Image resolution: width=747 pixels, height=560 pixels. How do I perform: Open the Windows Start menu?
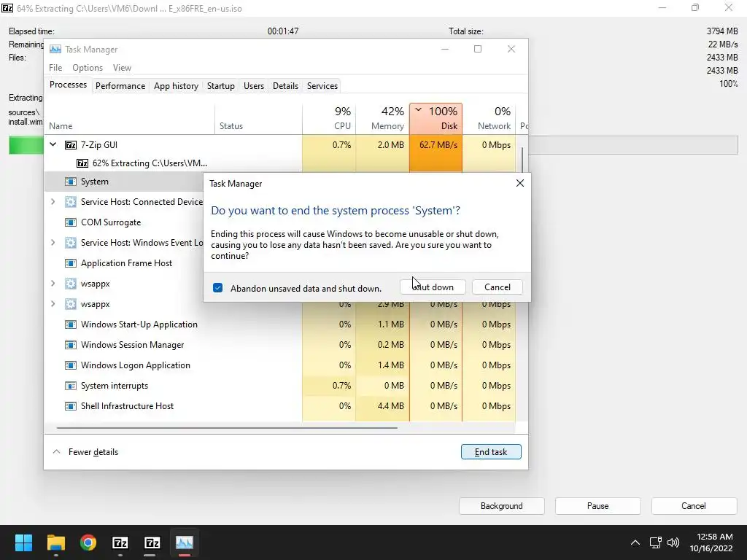[23, 542]
